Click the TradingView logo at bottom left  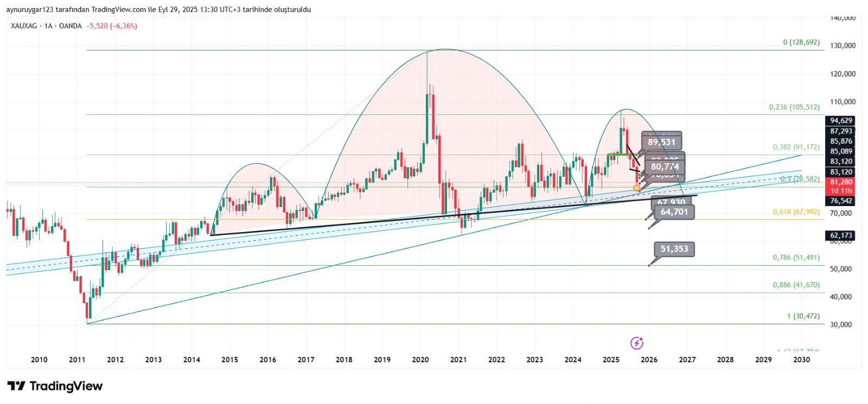click(x=55, y=386)
